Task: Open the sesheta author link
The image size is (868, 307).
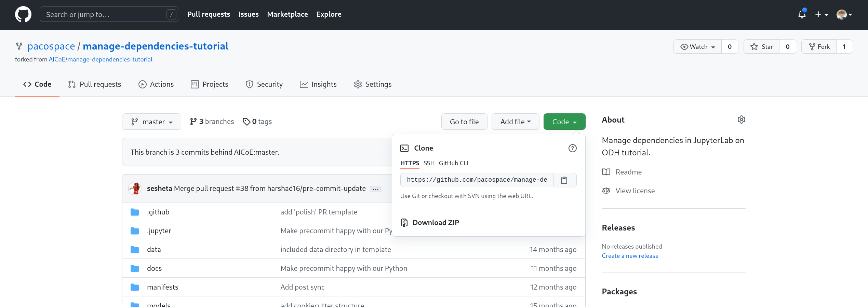Action: [160, 189]
